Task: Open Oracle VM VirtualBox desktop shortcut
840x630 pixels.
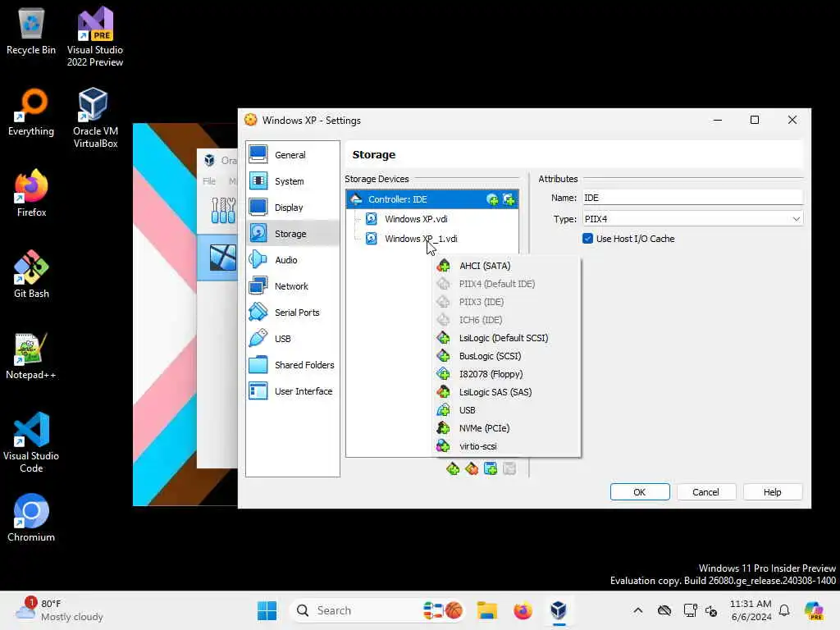Action: 95,118
